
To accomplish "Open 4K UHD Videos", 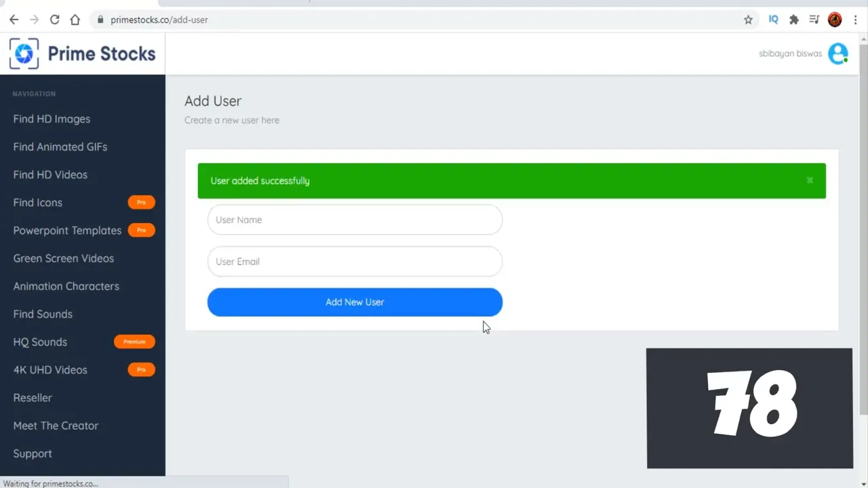I will pyautogui.click(x=50, y=369).
